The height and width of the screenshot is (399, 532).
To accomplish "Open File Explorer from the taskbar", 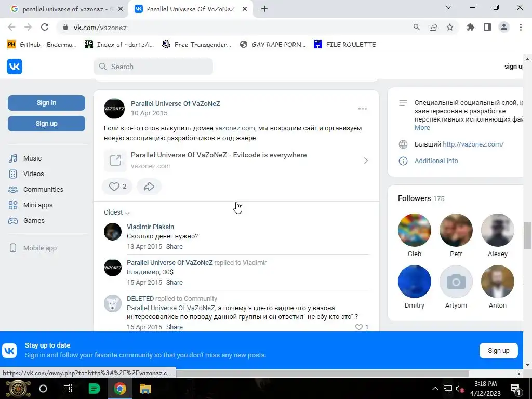I will tap(145, 389).
